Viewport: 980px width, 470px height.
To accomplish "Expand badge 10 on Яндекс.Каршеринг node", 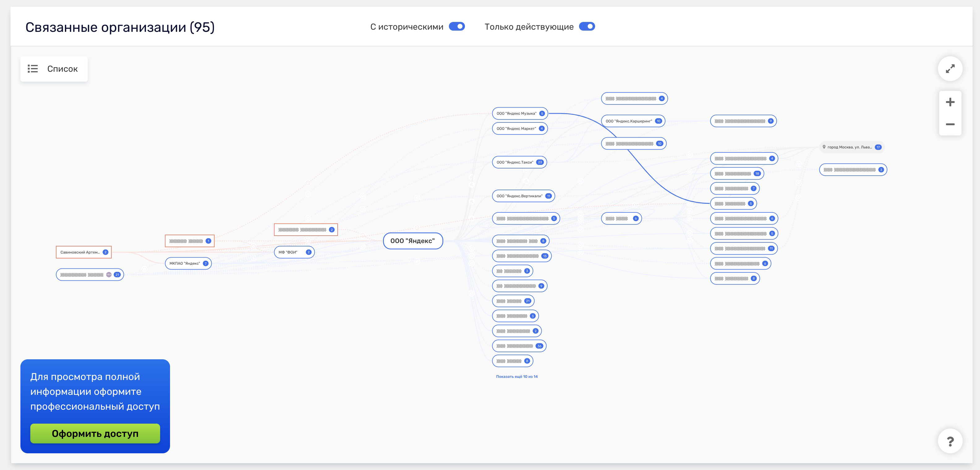I will (x=658, y=121).
